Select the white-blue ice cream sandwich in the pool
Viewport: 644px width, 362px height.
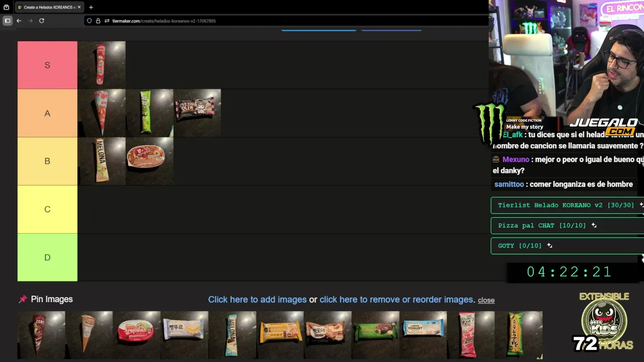click(x=185, y=335)
